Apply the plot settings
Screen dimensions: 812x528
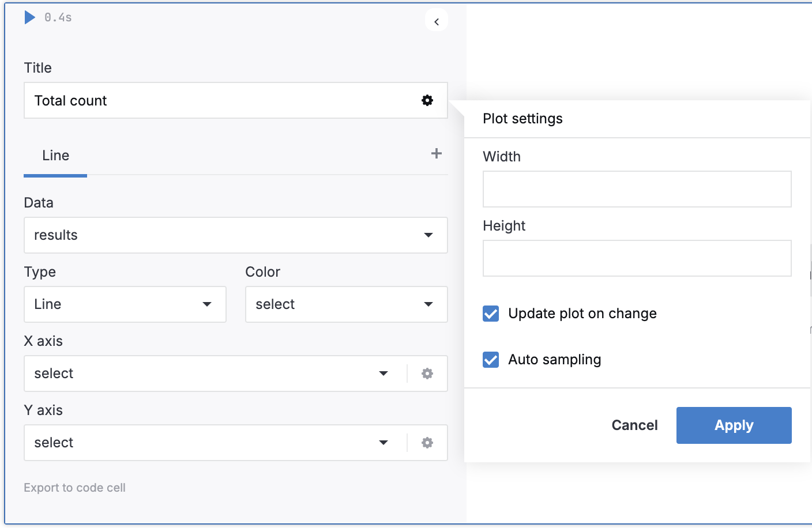tap(734, 425)
